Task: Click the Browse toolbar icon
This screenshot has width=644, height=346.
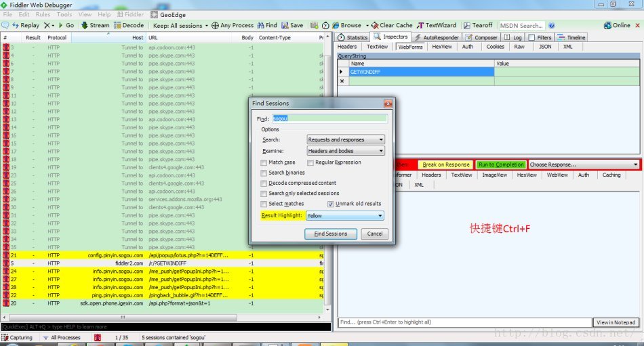Action: point(336,26)
